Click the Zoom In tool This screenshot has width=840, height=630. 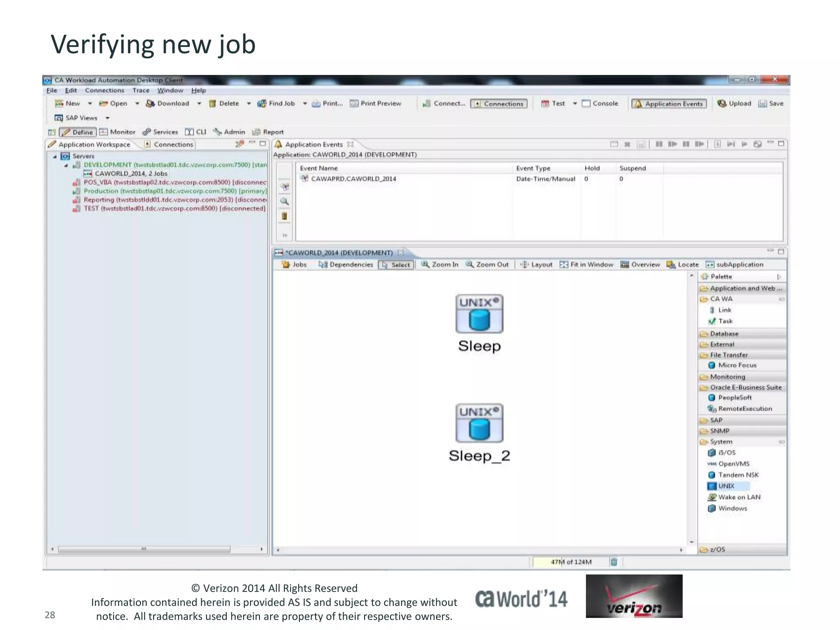click(x=440, y=265)
